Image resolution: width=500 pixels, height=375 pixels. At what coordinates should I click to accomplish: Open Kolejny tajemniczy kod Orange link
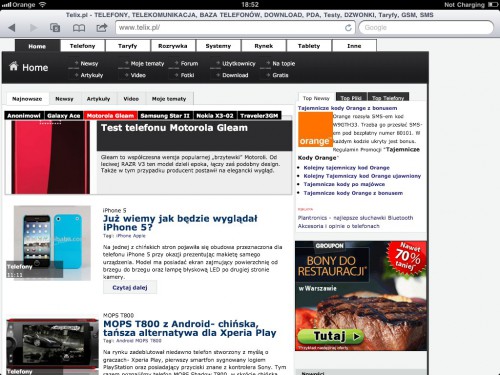[346, 168]
